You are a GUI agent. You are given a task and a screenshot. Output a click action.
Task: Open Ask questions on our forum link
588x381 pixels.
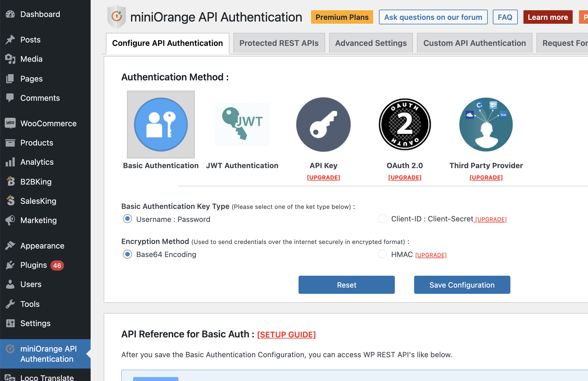pyautogui.click(x=433, y=17)
